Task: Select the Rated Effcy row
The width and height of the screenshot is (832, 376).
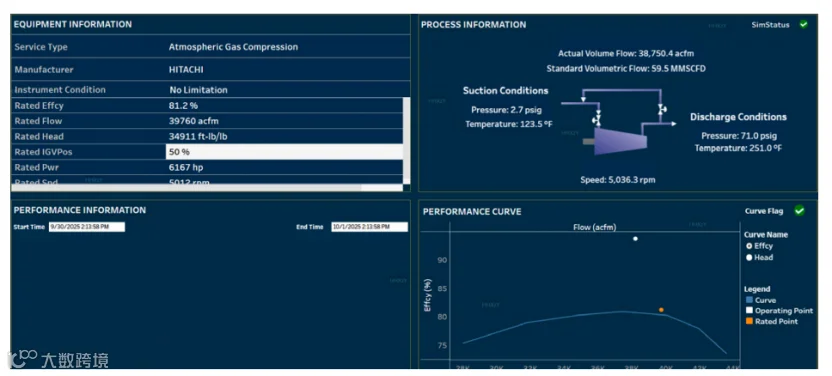Action: tap(207, 106)
